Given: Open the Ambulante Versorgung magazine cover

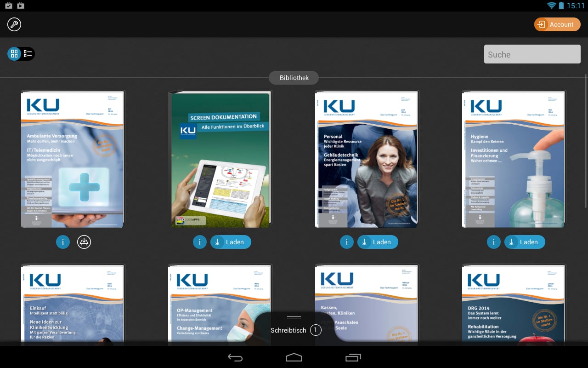Looking at the screenshot, I should [73, 159].
